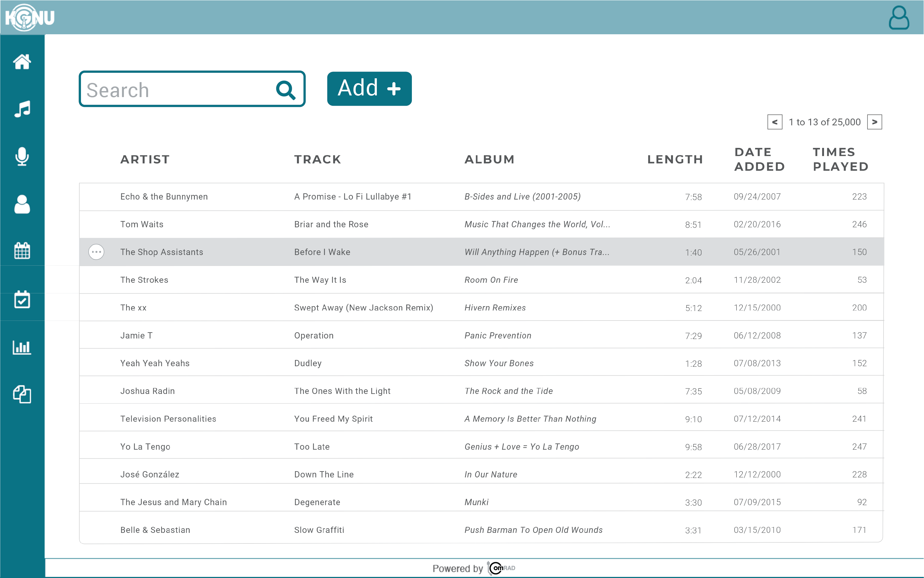Sort by the ARTIST column header
This screenshot has height=578, width=924.
(145, 159)
